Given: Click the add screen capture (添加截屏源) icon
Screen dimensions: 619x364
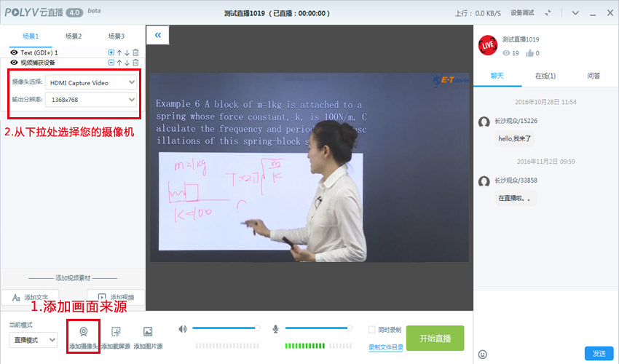Looking at the screenshot, I should (115, 332).
